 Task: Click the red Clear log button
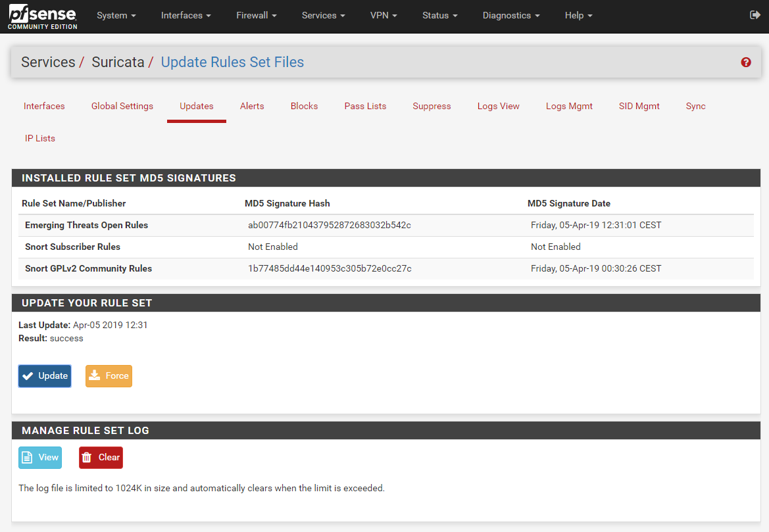101,458
